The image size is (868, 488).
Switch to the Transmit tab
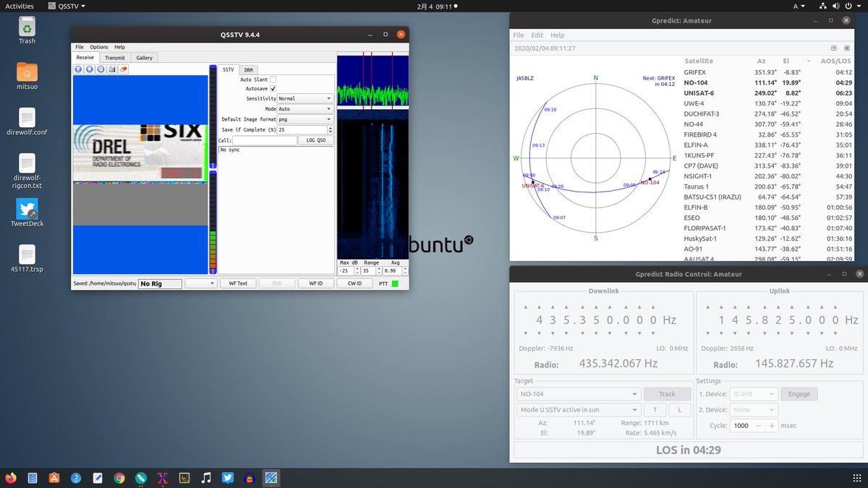click(x=114, y=58)
